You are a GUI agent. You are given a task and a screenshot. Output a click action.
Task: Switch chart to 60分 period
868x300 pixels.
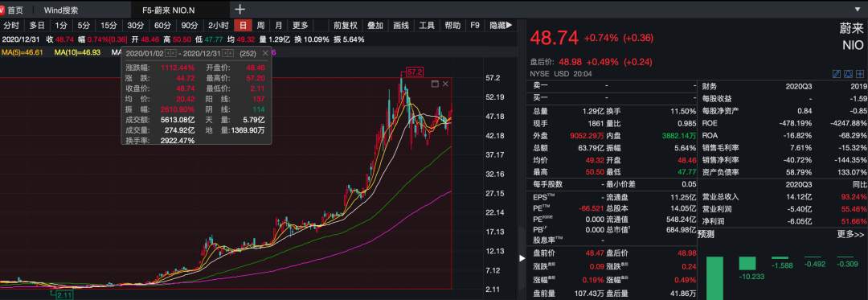coord(162,26)
